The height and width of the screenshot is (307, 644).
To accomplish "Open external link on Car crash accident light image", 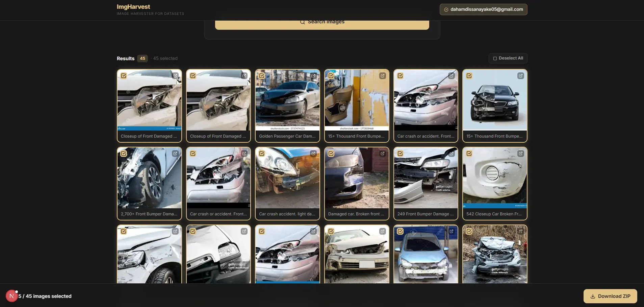I will pyautogui.click(x=313, y=153).
